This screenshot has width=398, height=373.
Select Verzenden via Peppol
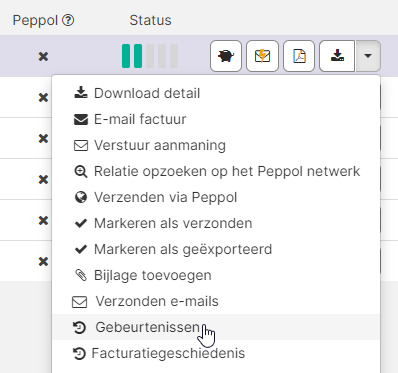(216, 197)
